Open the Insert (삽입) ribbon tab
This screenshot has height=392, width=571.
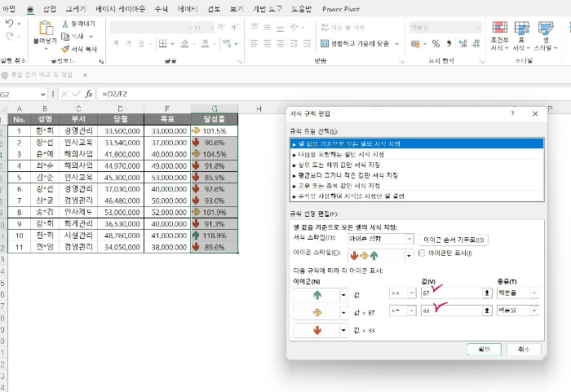(x=49, y=9)
